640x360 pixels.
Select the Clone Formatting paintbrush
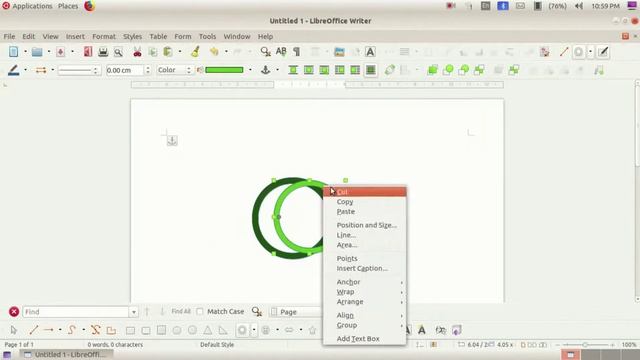pos(196,52)
